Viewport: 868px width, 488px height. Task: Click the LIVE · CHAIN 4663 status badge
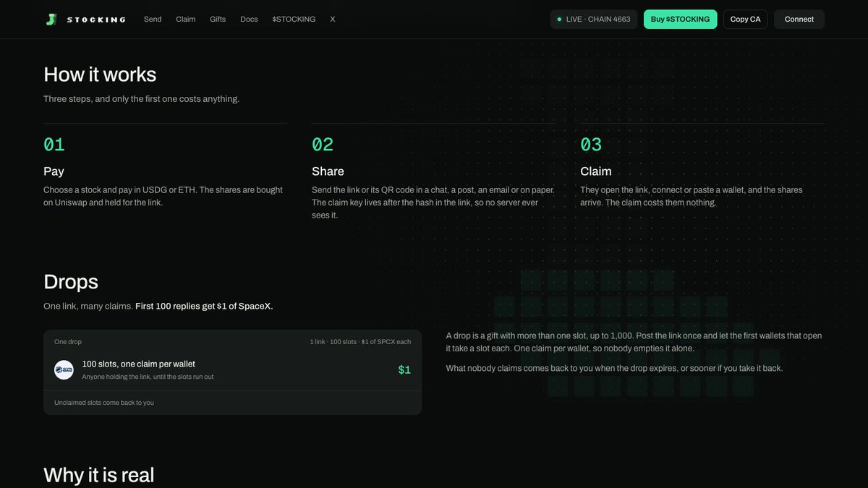594,20
